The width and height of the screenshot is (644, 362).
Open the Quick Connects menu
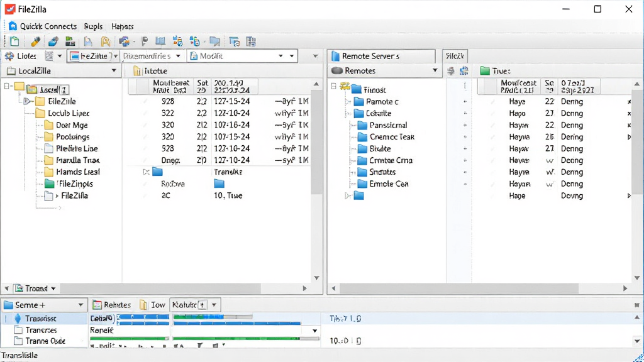[x=48, y=26]
